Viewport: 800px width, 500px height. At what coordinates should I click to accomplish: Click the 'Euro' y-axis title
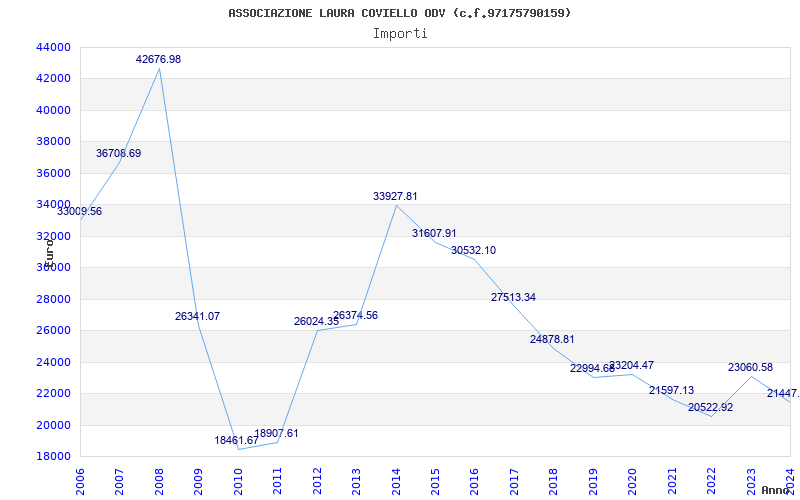49,253
